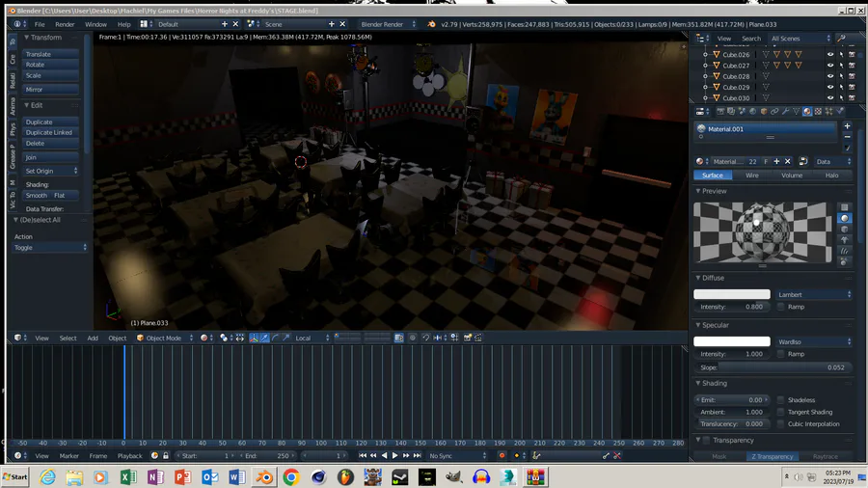868x488 pixels.
Task: Open Blender from the Windows taskbar
Action: pos(264,477)
